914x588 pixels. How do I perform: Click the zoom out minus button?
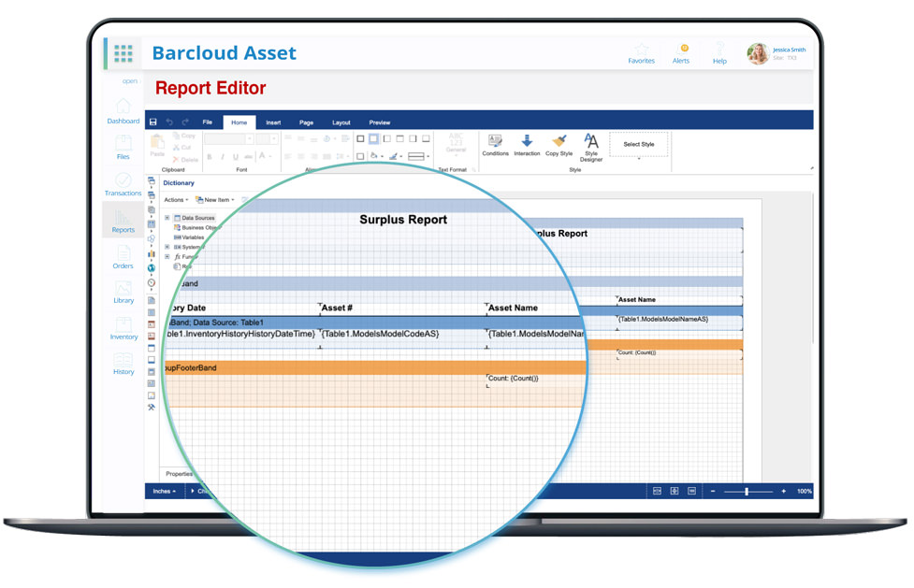point(713,492)
